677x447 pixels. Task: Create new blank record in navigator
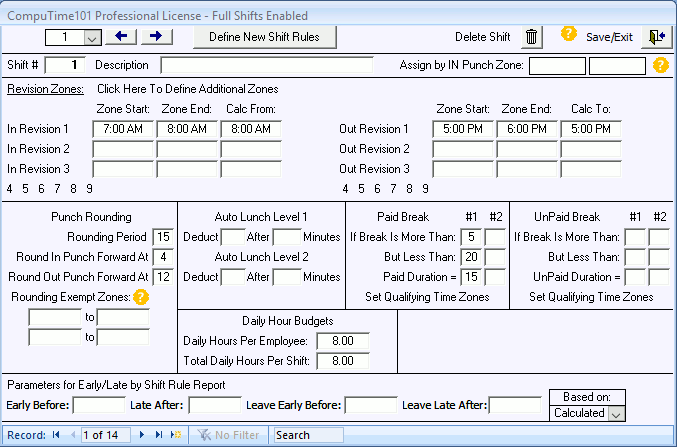pos(176,435)
